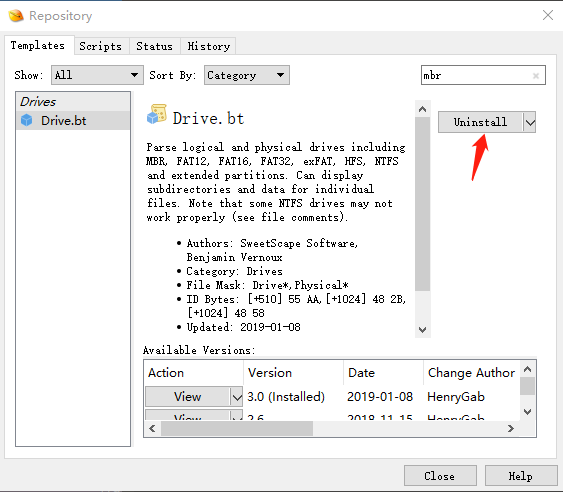Click the File Mask: Drive*,Physical* line
The height and width of the screenshot is (492, 563).
pos(267,285)
